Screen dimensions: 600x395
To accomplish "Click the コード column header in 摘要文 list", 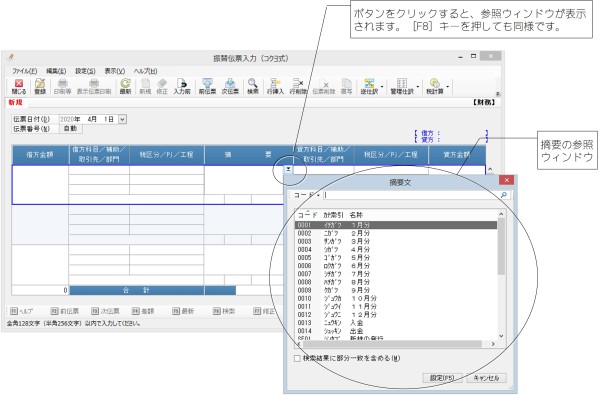I will coord(308,215).
